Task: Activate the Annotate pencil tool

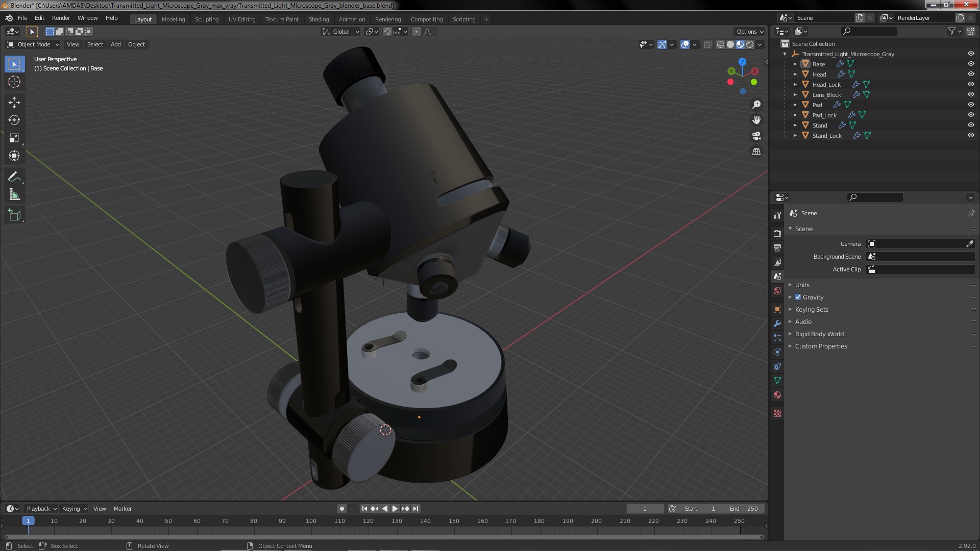Action: click(14, 177)
